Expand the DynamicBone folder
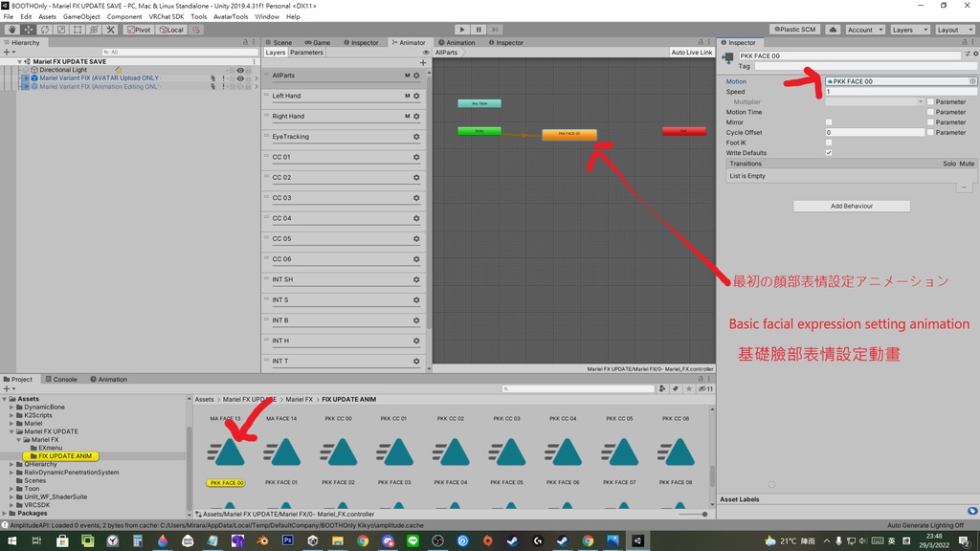Screen dimensions: 980x551 tap(11, 408)
